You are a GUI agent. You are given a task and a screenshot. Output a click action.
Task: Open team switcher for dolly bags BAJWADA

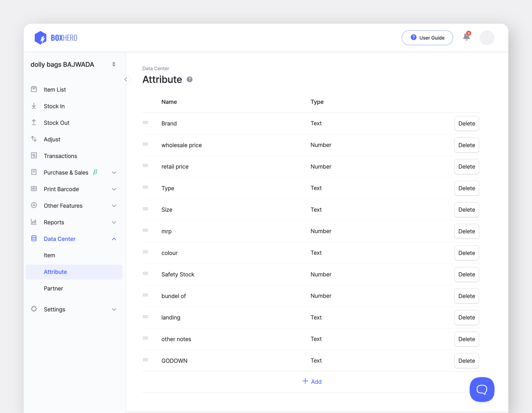point(114,64)
